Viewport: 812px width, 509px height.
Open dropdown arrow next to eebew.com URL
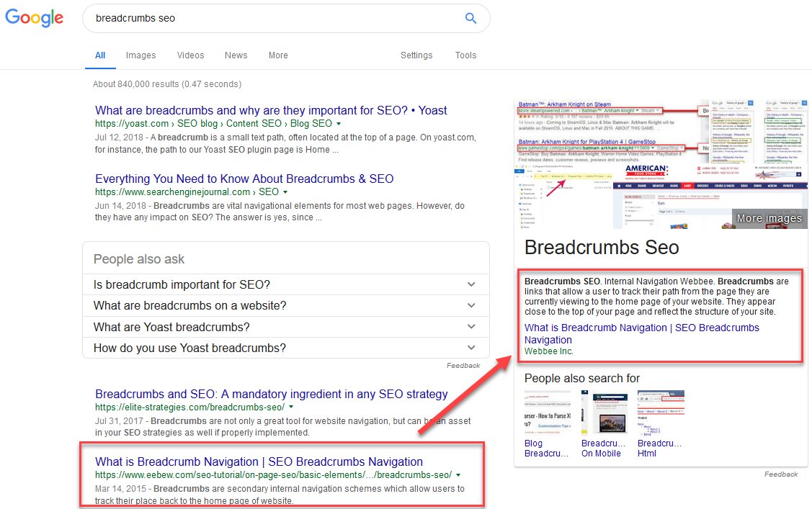[458, 475]
